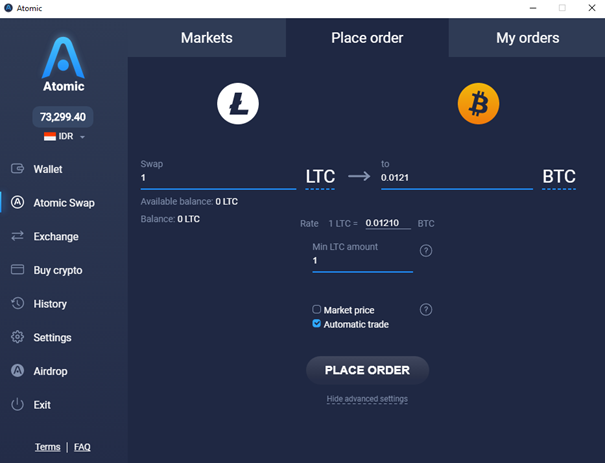Click the Buy crypto card icon
This screenshot has width=605, height=463.
point(17,269)
